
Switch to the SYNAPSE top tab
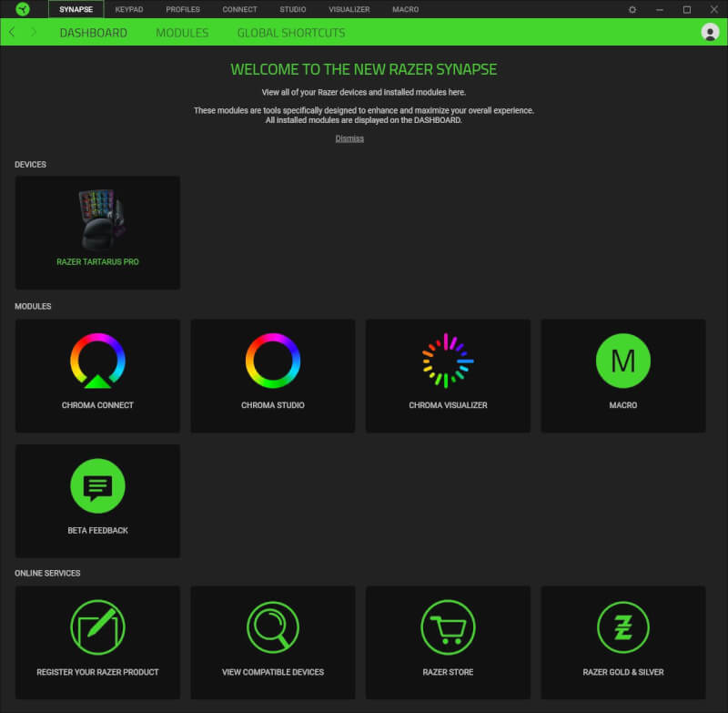tap(76, 9)
